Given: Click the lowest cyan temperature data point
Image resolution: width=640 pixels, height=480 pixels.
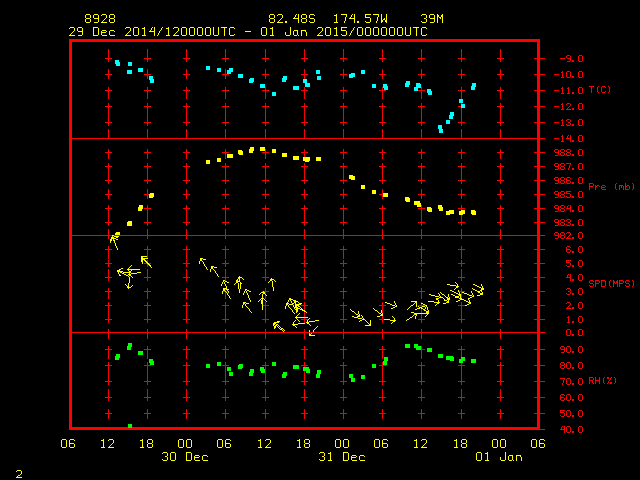Looking at the screenshot, I should tap(441, 130).
